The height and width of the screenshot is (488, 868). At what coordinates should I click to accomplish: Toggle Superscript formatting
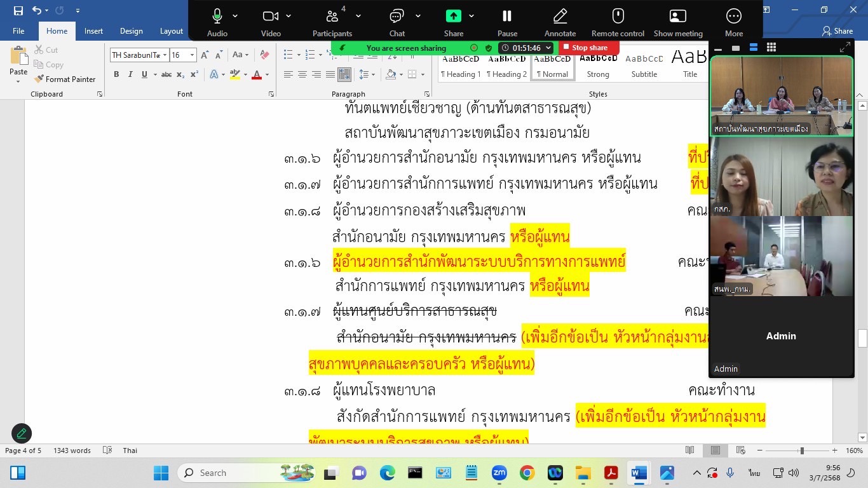click(x=194, y=74)
